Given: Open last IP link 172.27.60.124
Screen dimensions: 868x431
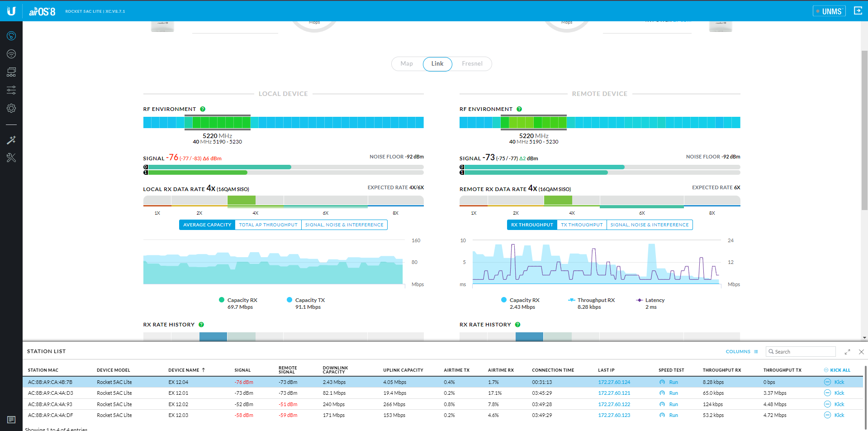Looking at the screenshot, I should click(x=614, y=382).
